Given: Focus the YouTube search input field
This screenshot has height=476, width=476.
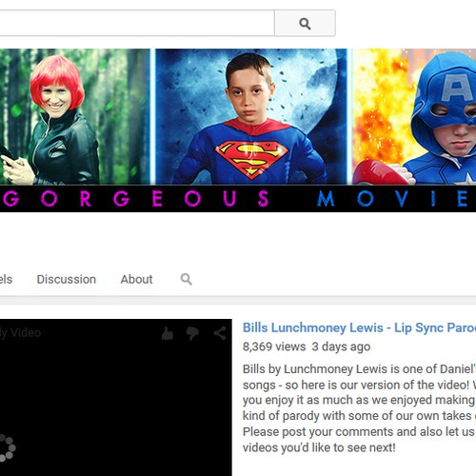Looking at the screenshot, I should tap(137, 23).
